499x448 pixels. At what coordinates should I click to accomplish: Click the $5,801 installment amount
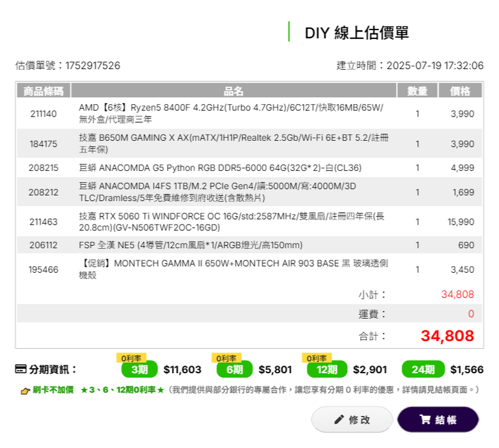[275, 370]
